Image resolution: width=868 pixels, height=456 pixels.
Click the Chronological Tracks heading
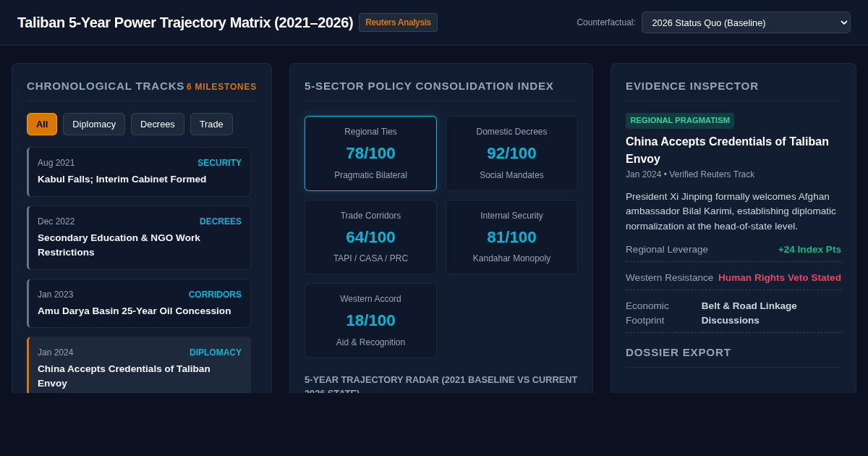tap(106, 86)
